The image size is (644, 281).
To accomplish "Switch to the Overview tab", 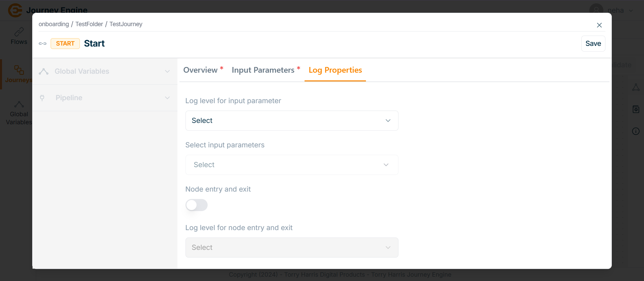I will coord(201,70).
